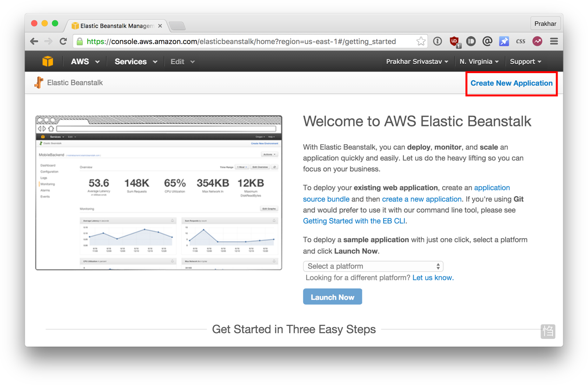Close the Elastic Beanstalk Management tab
This screenshot has height=385, width=588.
tap(160, 26)
